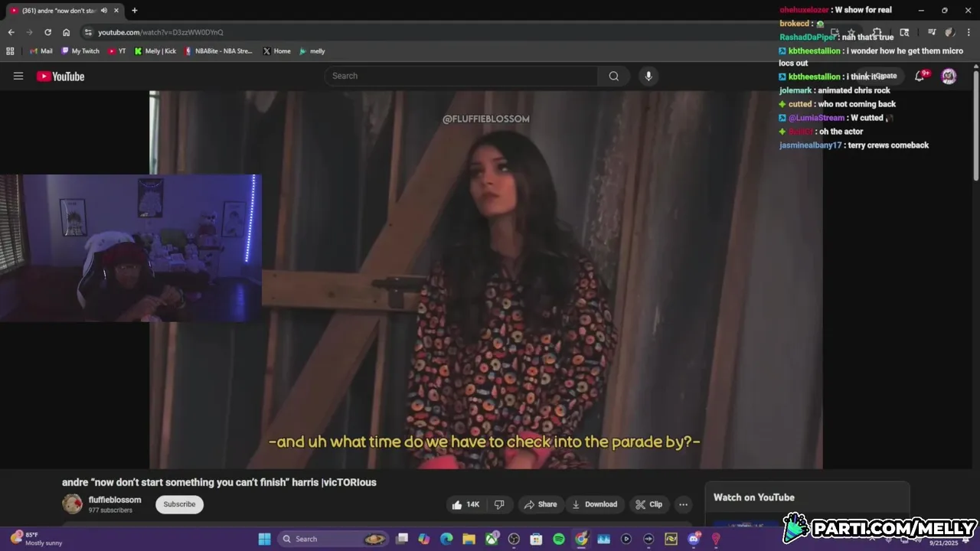Click the Windows taskbar Search box
980x551 pixels.
[333, 539]
